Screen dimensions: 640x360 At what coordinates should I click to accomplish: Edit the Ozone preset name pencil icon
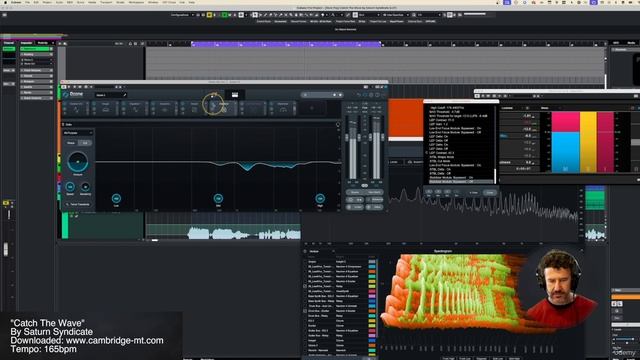tap(124, 95)
